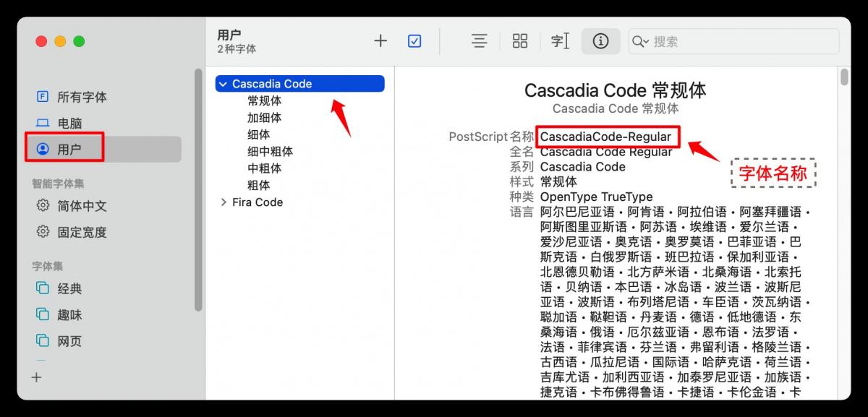The height and width of the screenshot is (417, 868).
Task: Select the 中粗体 style
Action: click(264, 168)
